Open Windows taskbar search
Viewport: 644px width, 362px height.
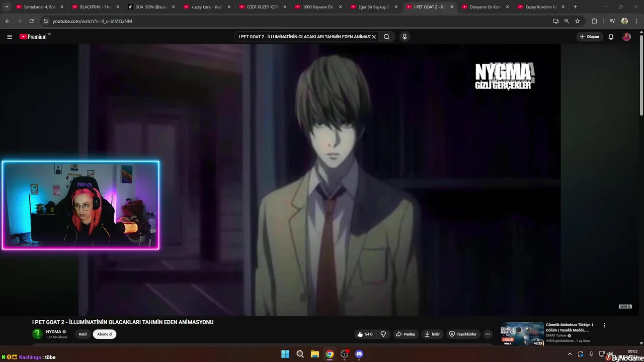tap(300, 354)
